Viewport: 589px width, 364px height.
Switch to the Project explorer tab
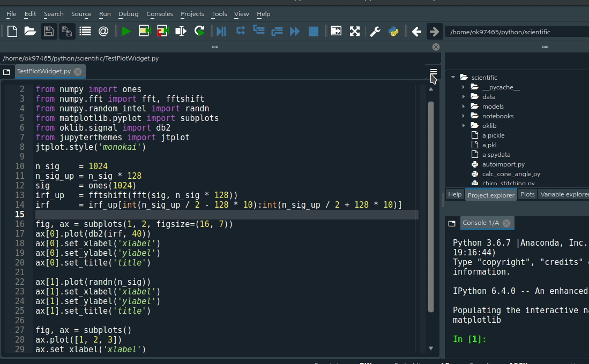coord(491,195)
